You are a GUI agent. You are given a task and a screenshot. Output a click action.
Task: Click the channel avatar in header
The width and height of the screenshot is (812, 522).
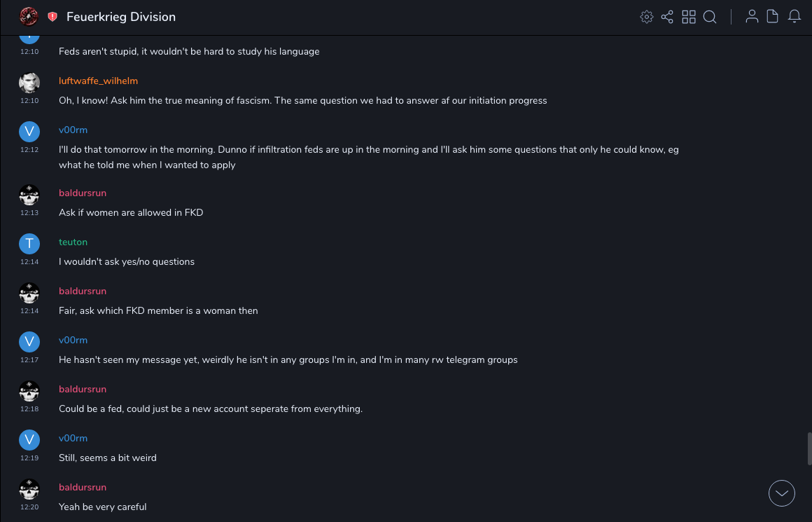coord(29,16)
